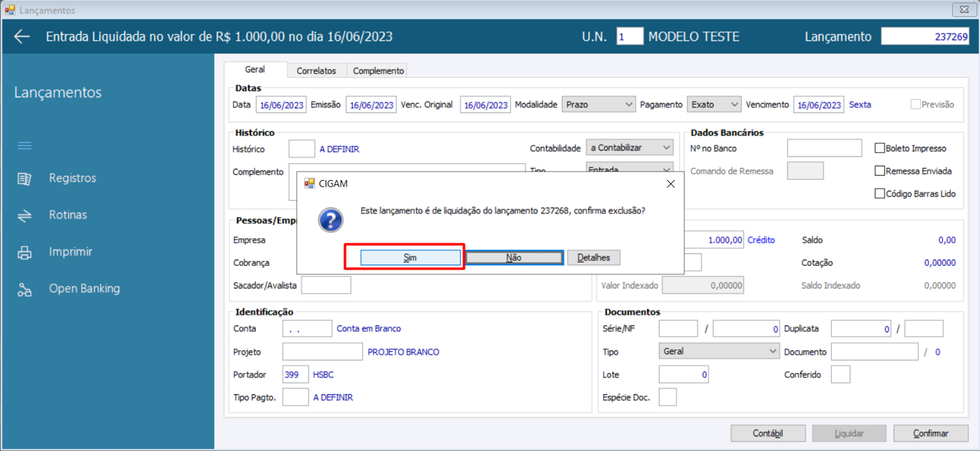The width and height of the screenshot is (980, 451).
Task: Close the CIGAM dialog with X
Action: pyautogui.click(x=670, y=184)
